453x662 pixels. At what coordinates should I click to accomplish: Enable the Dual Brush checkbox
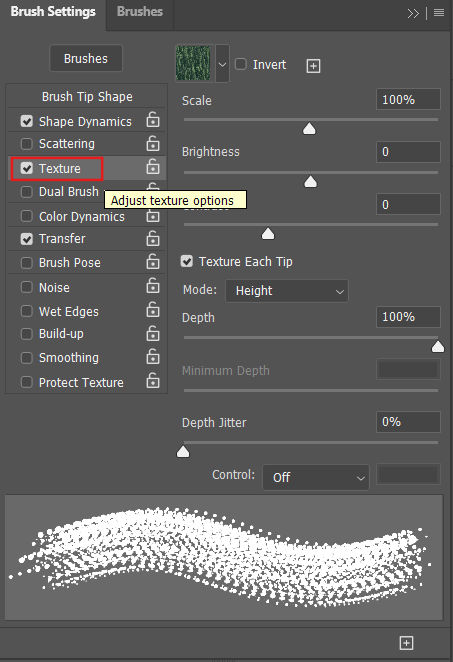[27, 192]
